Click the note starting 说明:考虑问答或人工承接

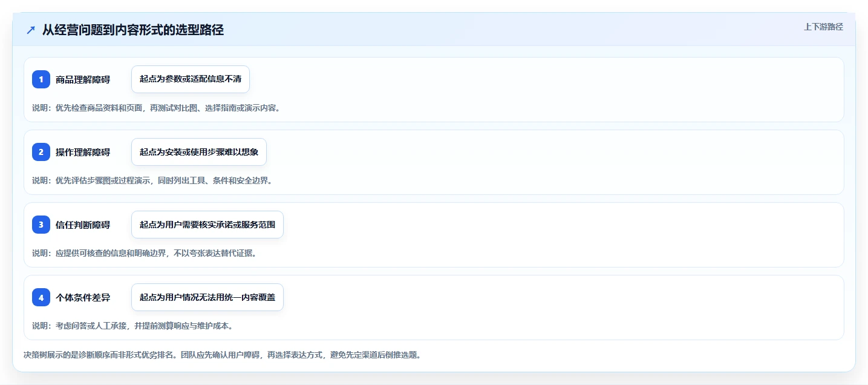tap(132, 326)
